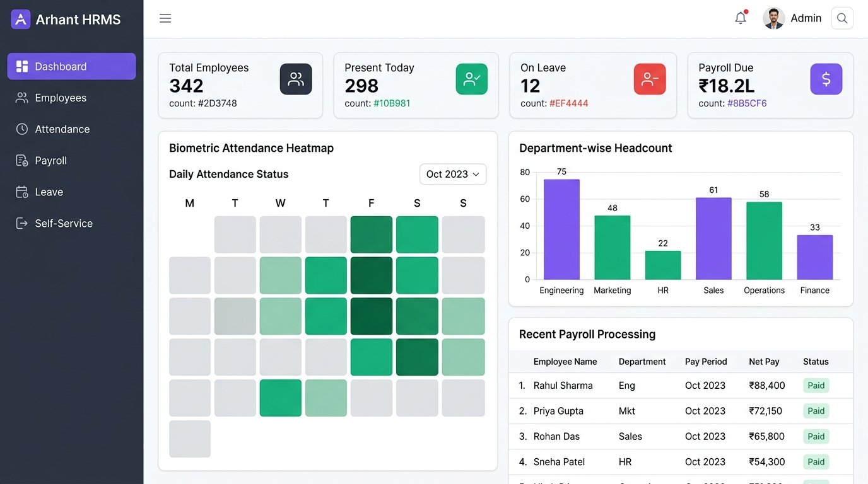Viewport: 868px width, 484px height.
Task: Click the Employees people icon in sidebar
Action: click(22, 98)
